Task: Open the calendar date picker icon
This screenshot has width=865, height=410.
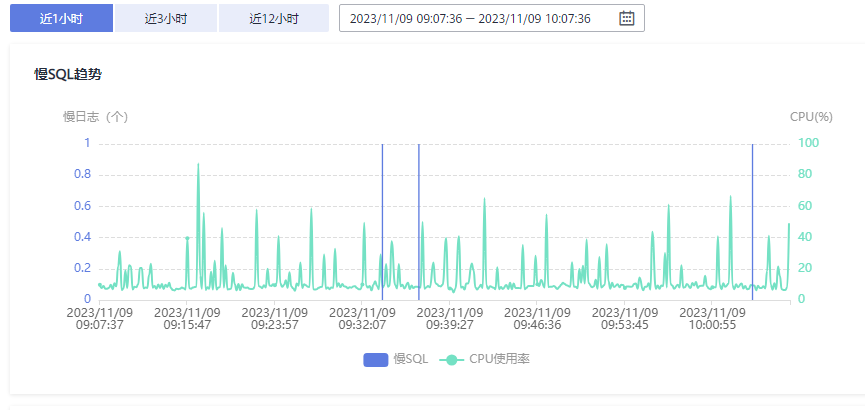Action: [627, 18]
